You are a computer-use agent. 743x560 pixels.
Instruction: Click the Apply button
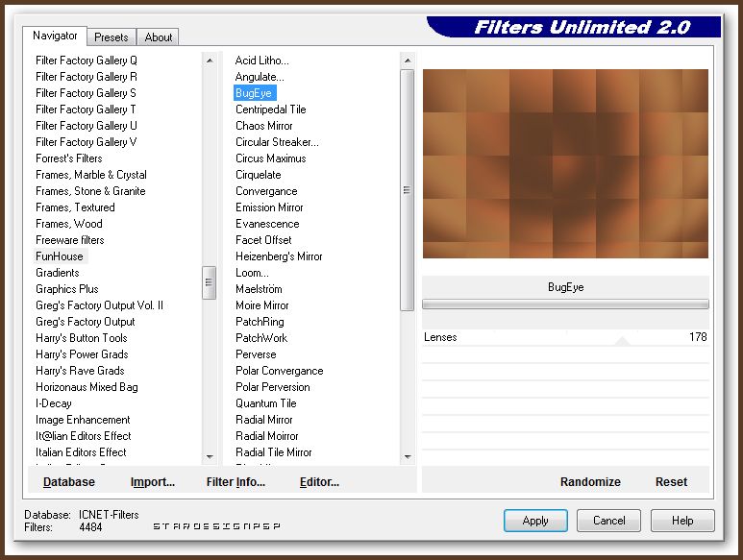pos(535,521)
